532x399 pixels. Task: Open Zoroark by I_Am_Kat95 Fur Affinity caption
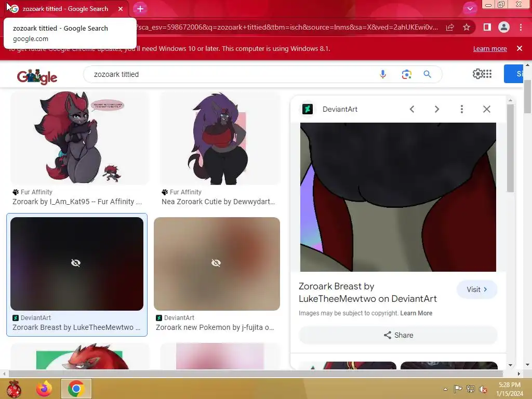[x=77, y=202]
